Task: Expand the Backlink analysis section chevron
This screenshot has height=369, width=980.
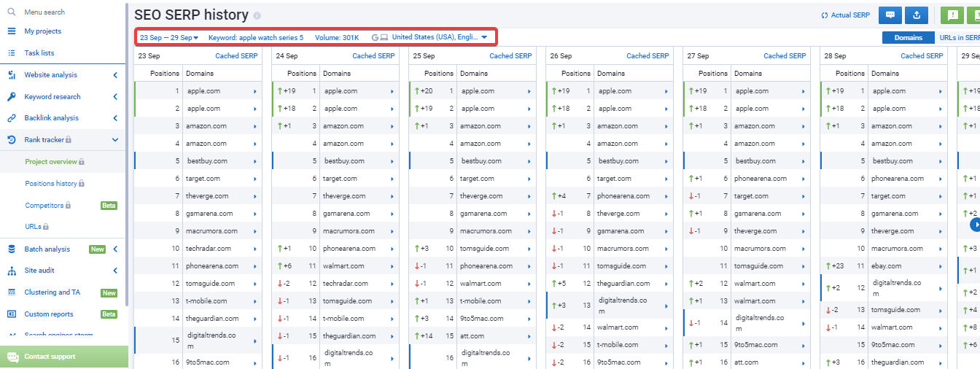Action: (115, 118)
